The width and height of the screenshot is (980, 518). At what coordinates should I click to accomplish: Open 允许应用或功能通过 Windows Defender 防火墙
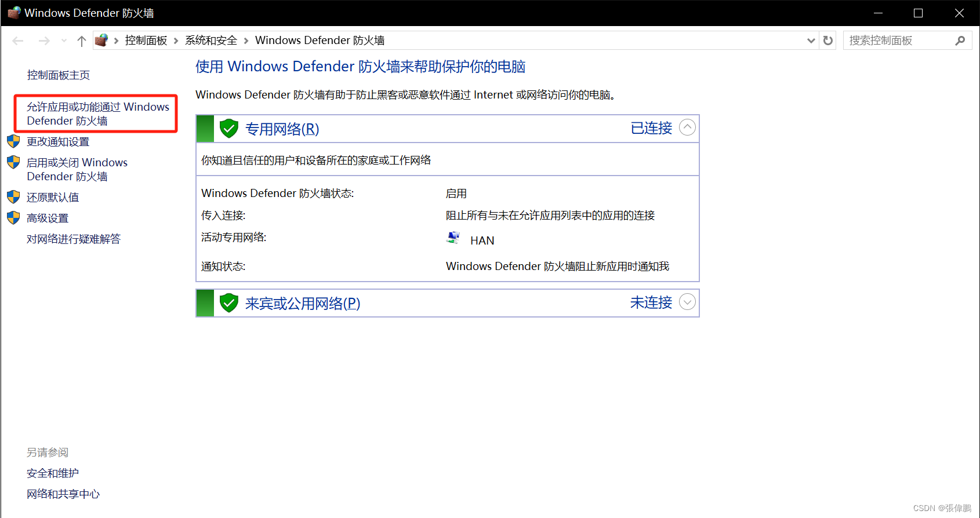97,114
